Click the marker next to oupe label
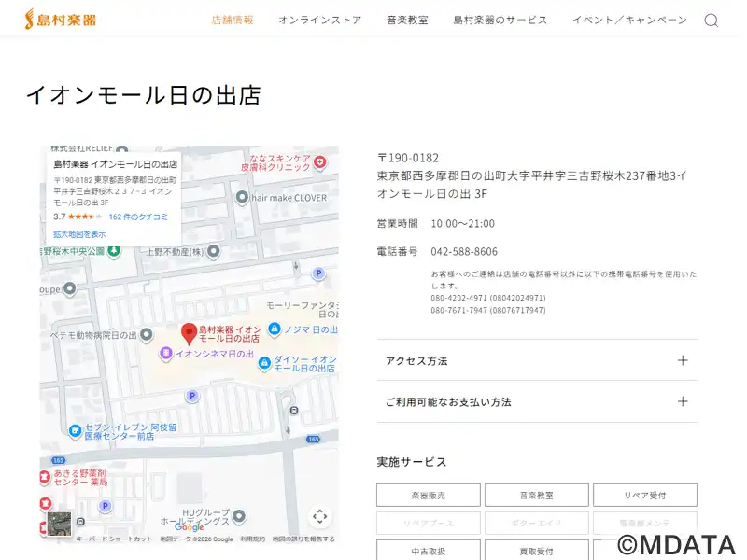This screenshot has height=560, width=747. click(70, 288)
